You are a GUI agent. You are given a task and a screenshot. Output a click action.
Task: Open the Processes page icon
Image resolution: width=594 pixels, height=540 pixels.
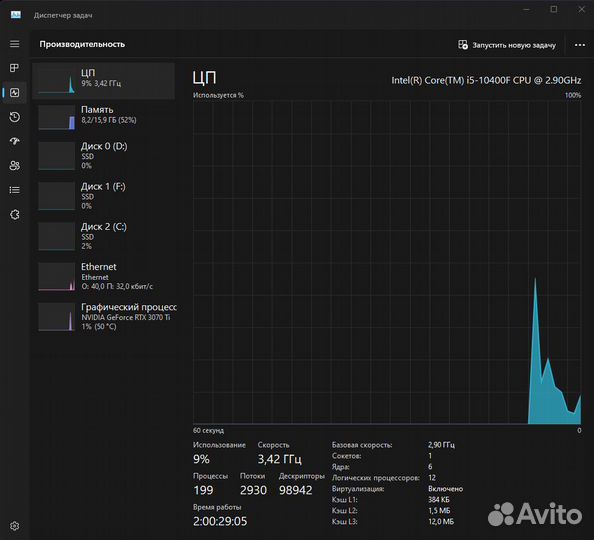click(14, 68)
